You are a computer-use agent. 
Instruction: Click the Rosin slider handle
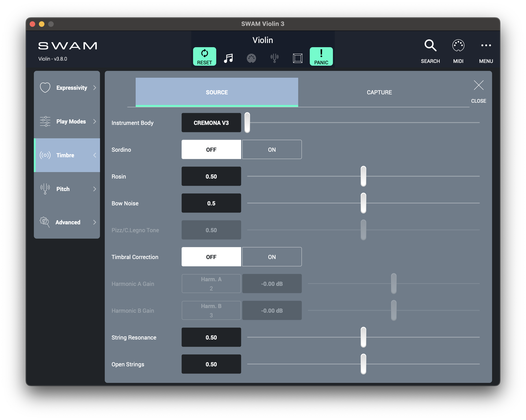click(363, 176)
